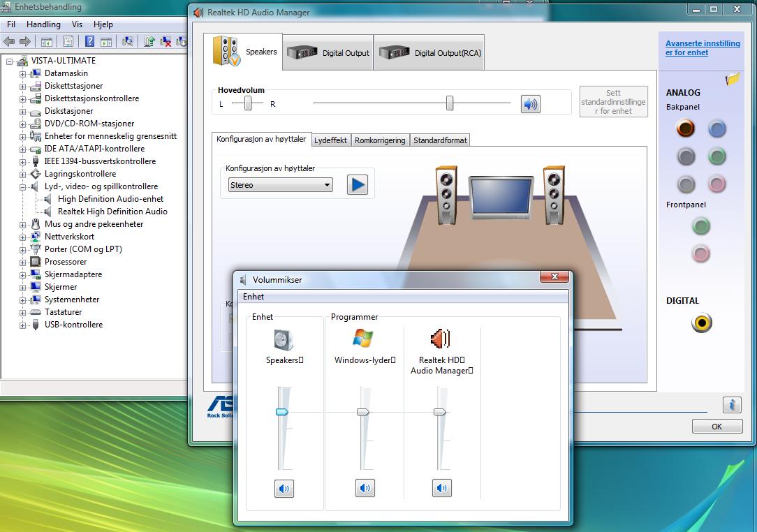The height and width of the screenshot is (532, 757).
Task: Click the Windows-lyder volume slider handle
Action: (363, 412)
